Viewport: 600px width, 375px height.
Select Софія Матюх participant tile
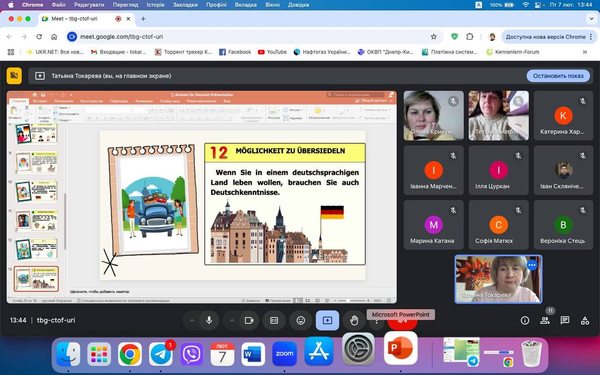click(498, 225)
